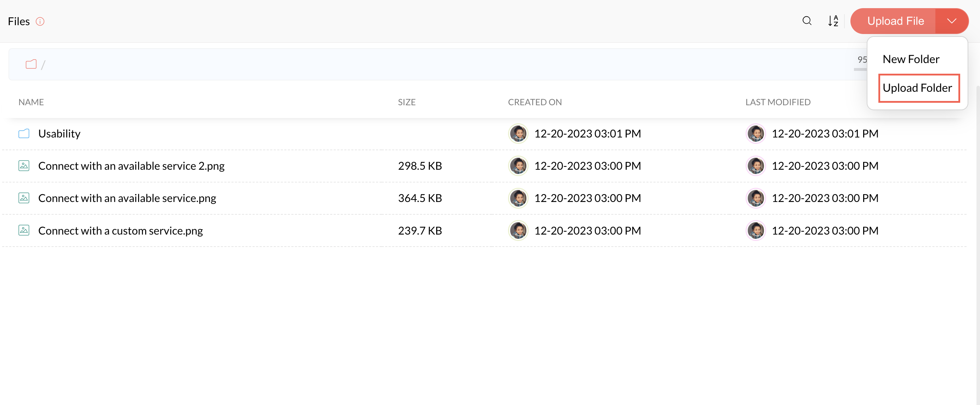Screen dimensions: 980x405
Task: Open Connect with an available service 2.png
Action: [131, 166]
